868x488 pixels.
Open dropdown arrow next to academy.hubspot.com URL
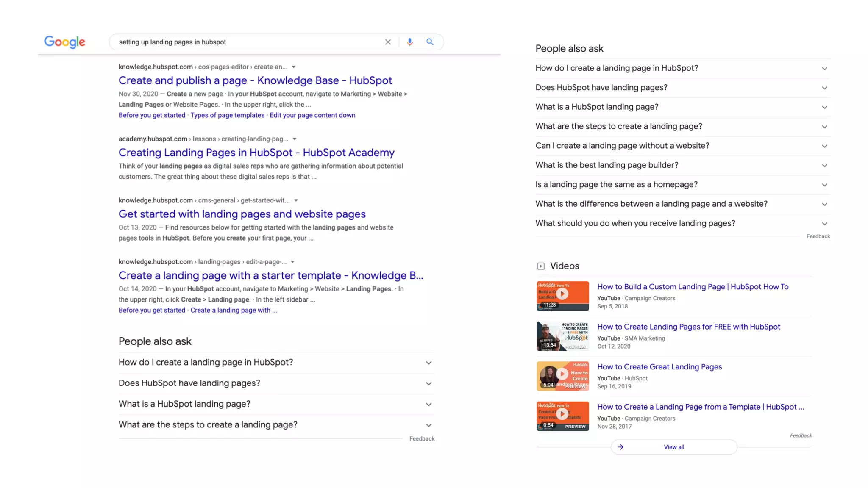295,139
